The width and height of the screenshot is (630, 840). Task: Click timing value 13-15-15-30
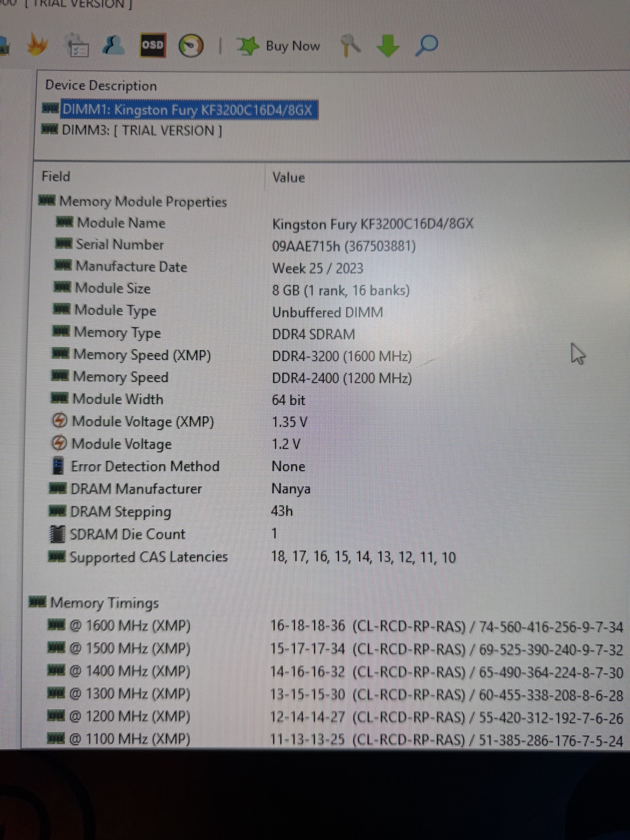(307, 694)
